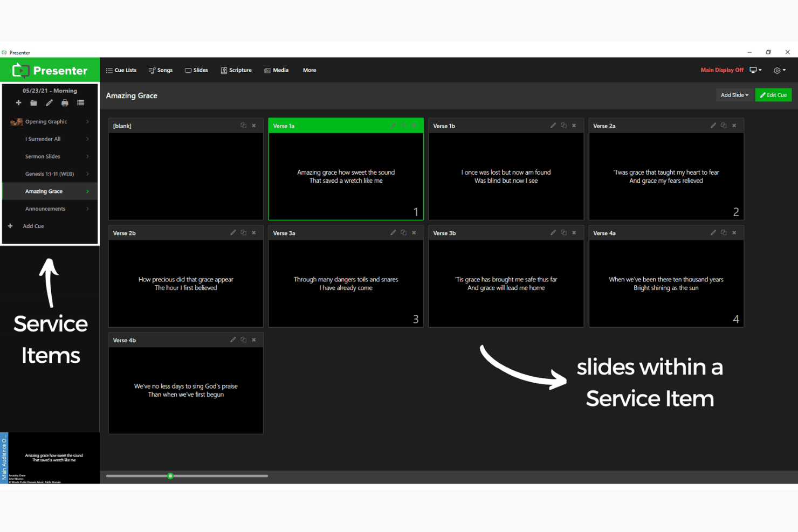Open the display monitor dropdown
Viewport: 798px width, 532px height.
click(x=755, y=70)
